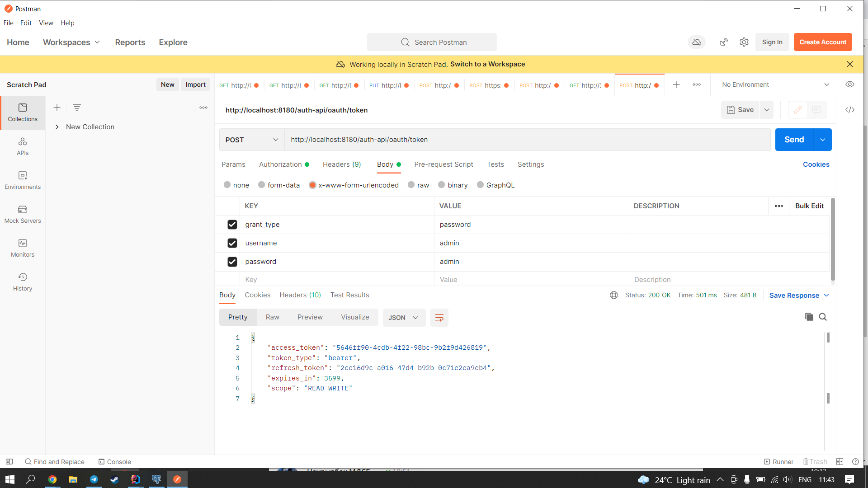868x488 pixels.
Task: Uncheck the grant_type parameter checkbox
Action: pos(232,225)
